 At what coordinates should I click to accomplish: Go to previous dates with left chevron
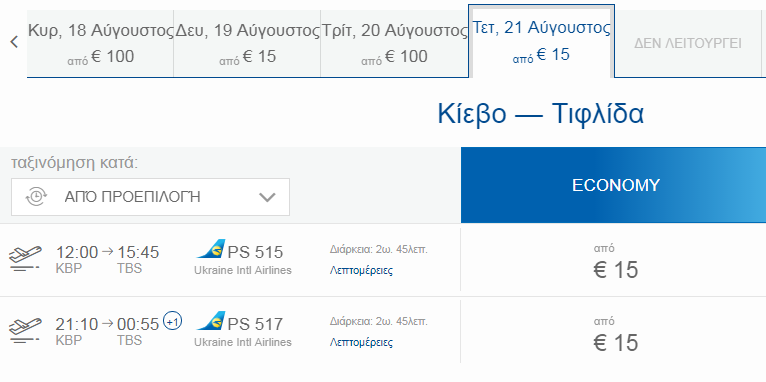(x=14, y=42)
